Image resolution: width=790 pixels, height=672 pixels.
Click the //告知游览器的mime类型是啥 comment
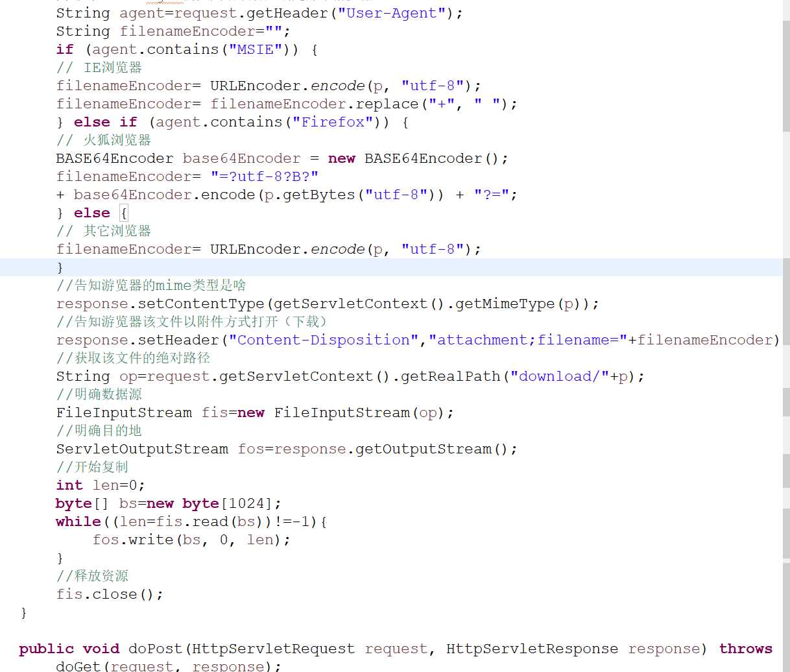tap(151, 285)
